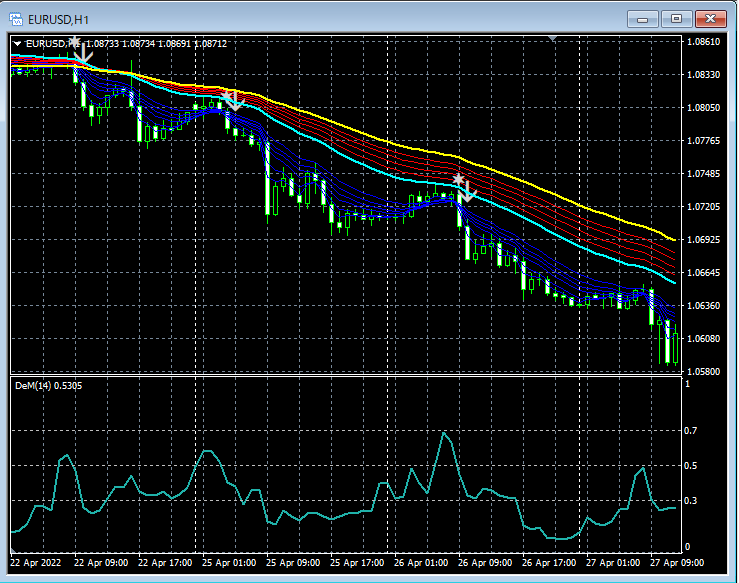This screenshot has height=583, width=739.
Task: Click the 27 Apr 09:00 time label
Action: [x=677, y=563]
